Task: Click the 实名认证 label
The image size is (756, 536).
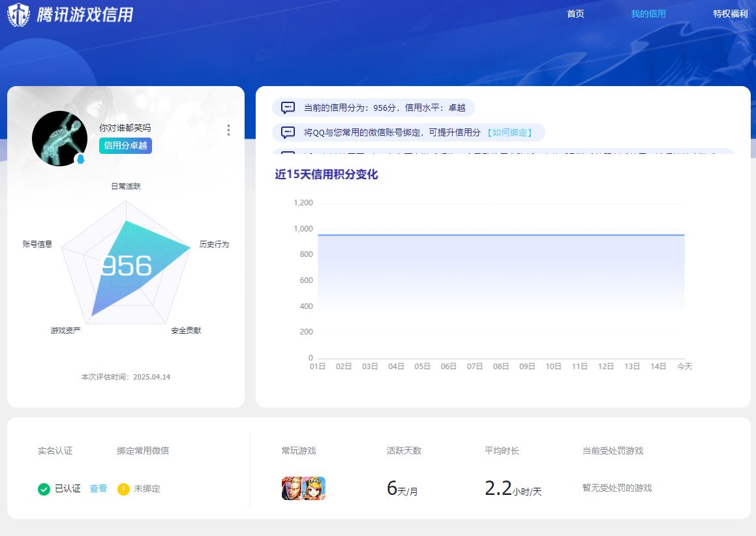Action: click(55, 451)
